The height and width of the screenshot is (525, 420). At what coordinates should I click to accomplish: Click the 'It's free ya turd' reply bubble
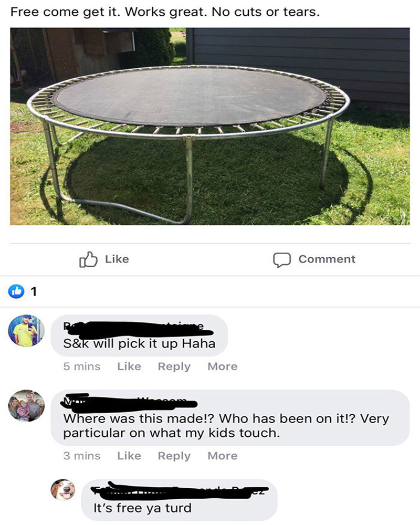click(179, 500)
